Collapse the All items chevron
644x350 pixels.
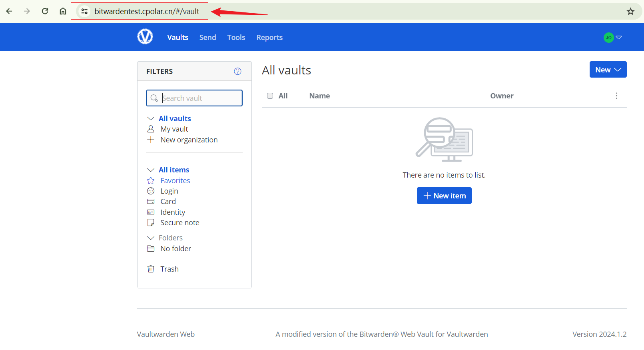(x=151, y=170)
